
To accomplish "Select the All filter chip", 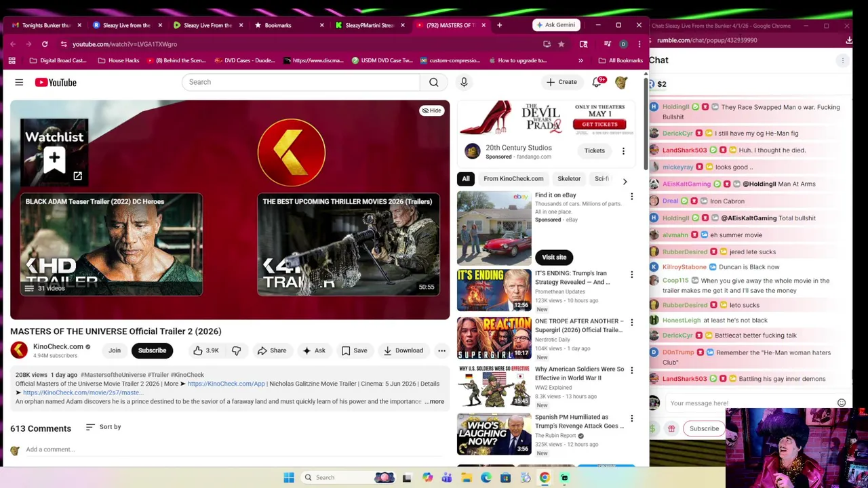I will [466, 179].
